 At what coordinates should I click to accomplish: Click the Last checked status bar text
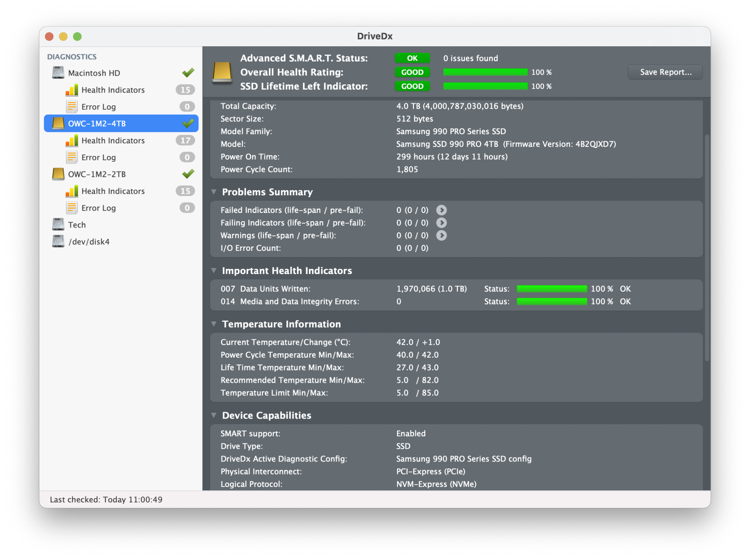tap(106, 500)
